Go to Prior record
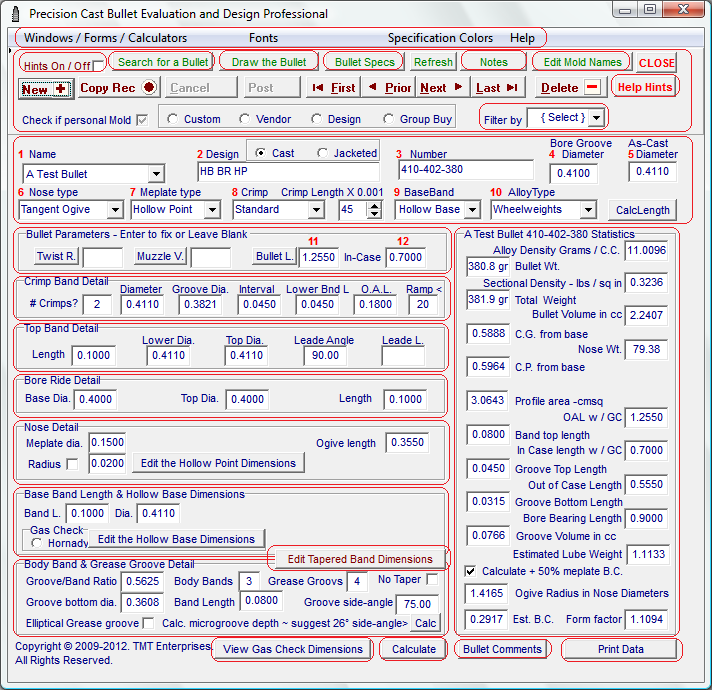712x690 pixels. coord(389,88)
